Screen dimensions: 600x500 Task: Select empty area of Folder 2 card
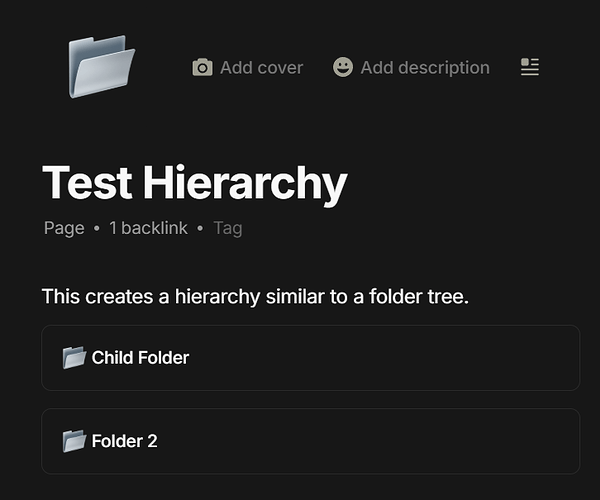(383, 441)
